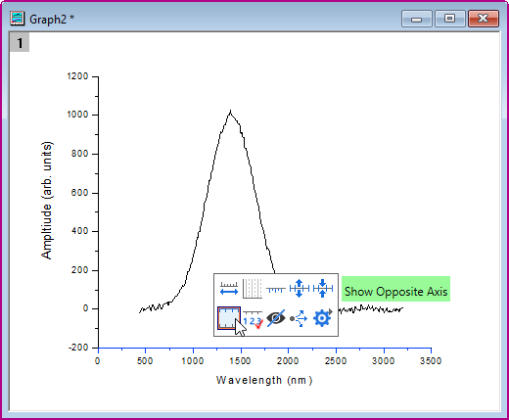Screen dimensions: 509x420
Task: Click Y-axis tick label 1200
Action: 77,76
